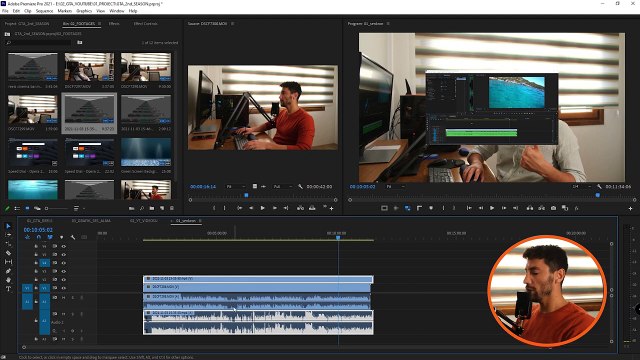The image size is (640, 360).
Task: Click the Program monitor playhead scrubber
Action: [x=598, y=196]
